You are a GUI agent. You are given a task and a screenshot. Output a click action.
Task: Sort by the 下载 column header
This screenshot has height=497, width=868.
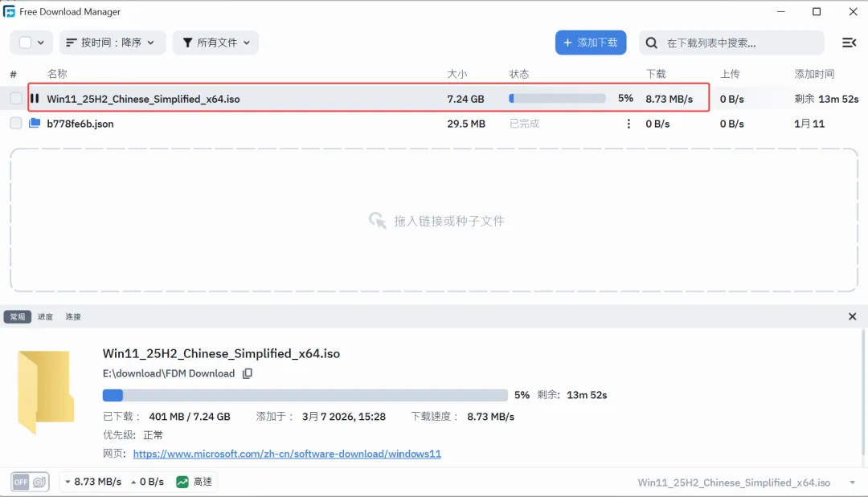tap(656, 74)
